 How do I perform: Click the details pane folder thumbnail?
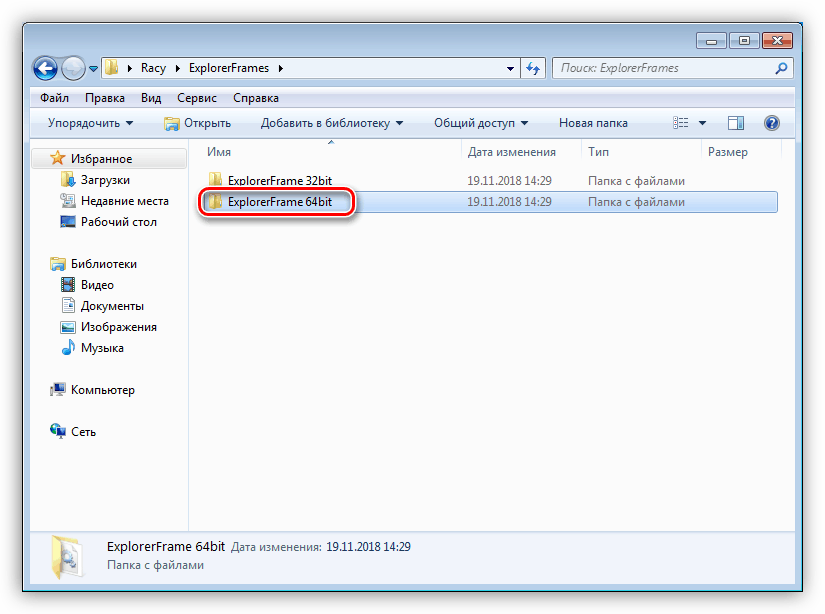coord(67,557)
